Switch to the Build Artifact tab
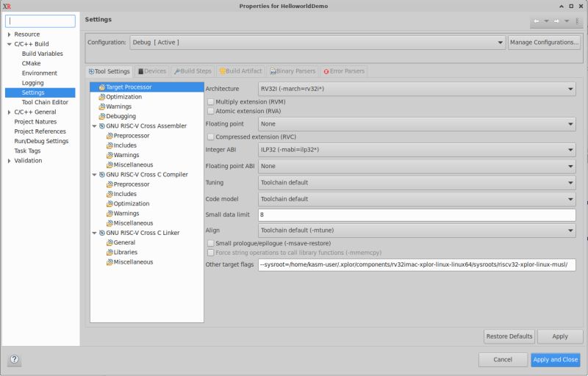 [240, 71]
